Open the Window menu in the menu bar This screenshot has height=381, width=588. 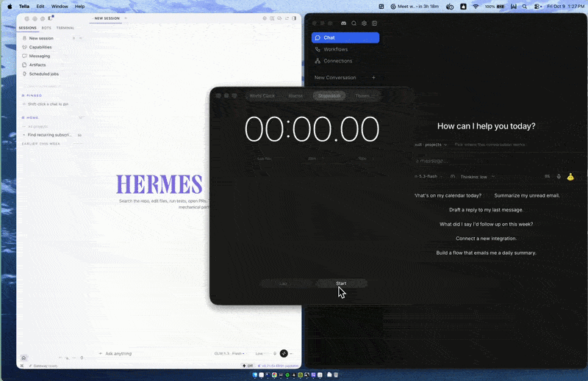point(60,7)
